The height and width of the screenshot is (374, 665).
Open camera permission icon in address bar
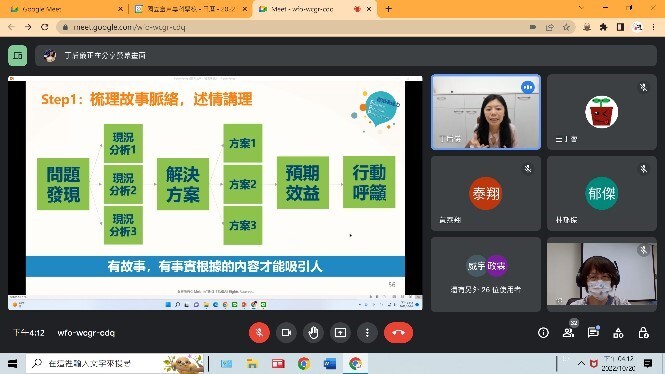pos(533,27)
